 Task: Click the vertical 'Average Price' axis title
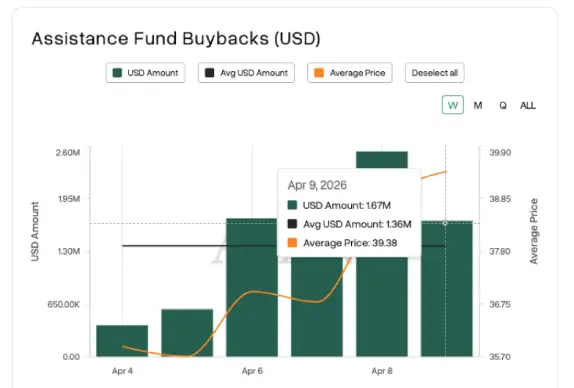coord(534,231)
